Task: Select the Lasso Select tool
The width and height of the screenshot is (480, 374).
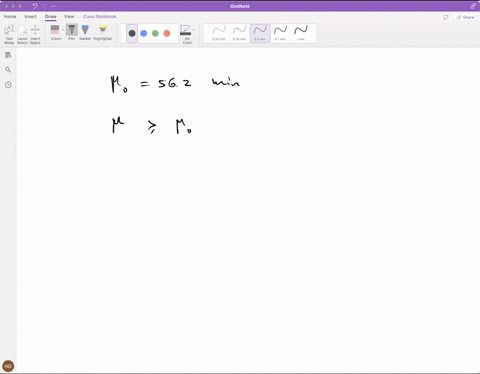Action: click(22, 34)
